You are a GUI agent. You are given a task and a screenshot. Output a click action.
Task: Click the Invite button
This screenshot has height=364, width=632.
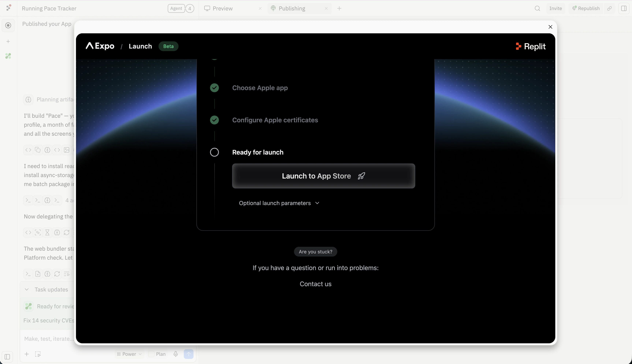555,8
